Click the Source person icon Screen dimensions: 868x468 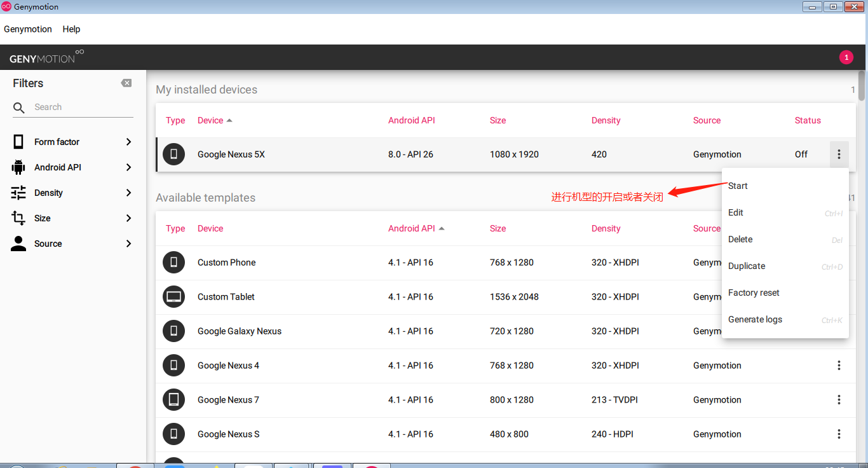tap(18, 244)
